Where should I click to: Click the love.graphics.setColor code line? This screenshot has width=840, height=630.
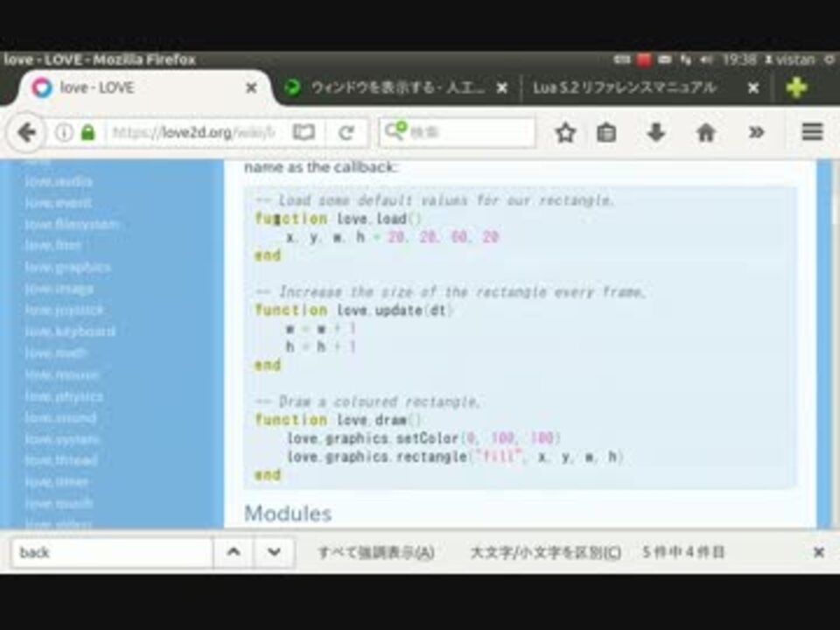423,438
